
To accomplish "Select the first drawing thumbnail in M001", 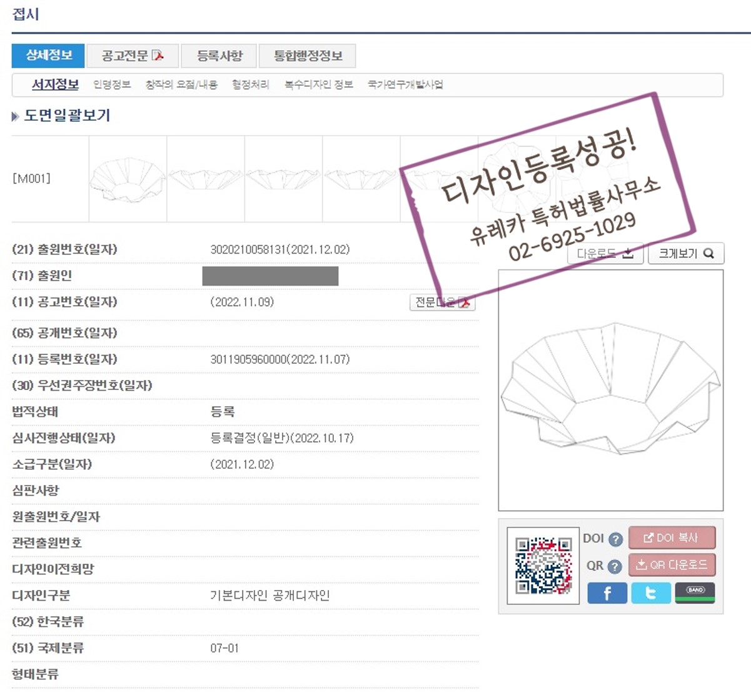I will pyautogui.click(x=128, y=179).
